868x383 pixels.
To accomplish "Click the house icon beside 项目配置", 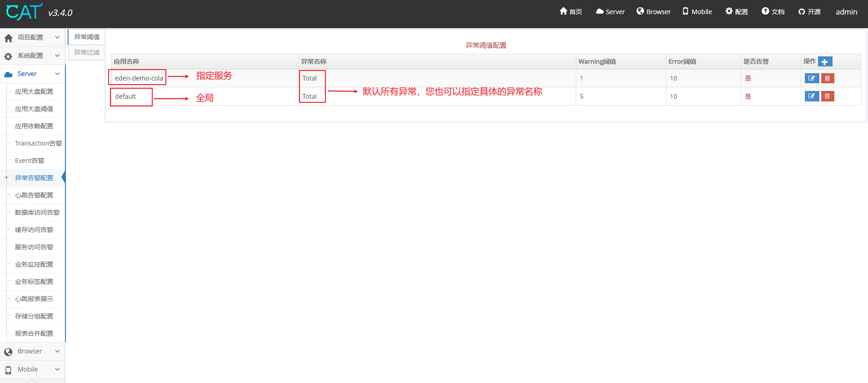I will [x=8, y=38].
